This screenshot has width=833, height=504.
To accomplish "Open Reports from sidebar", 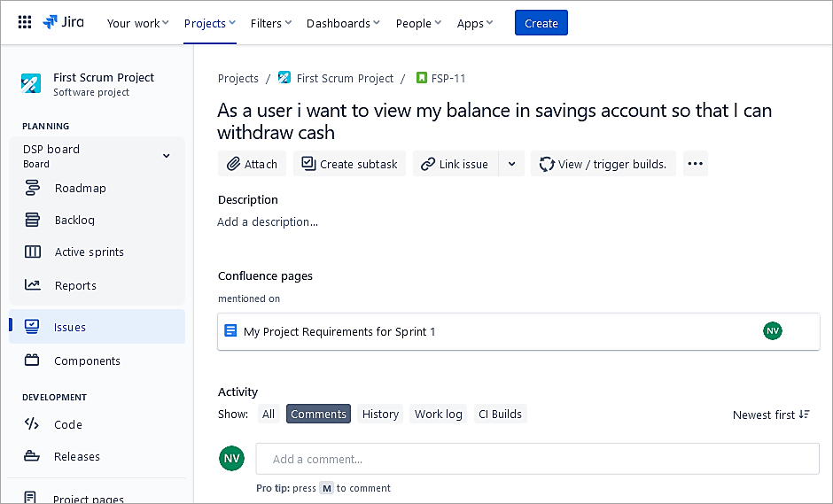I will (x=75, y=285).
